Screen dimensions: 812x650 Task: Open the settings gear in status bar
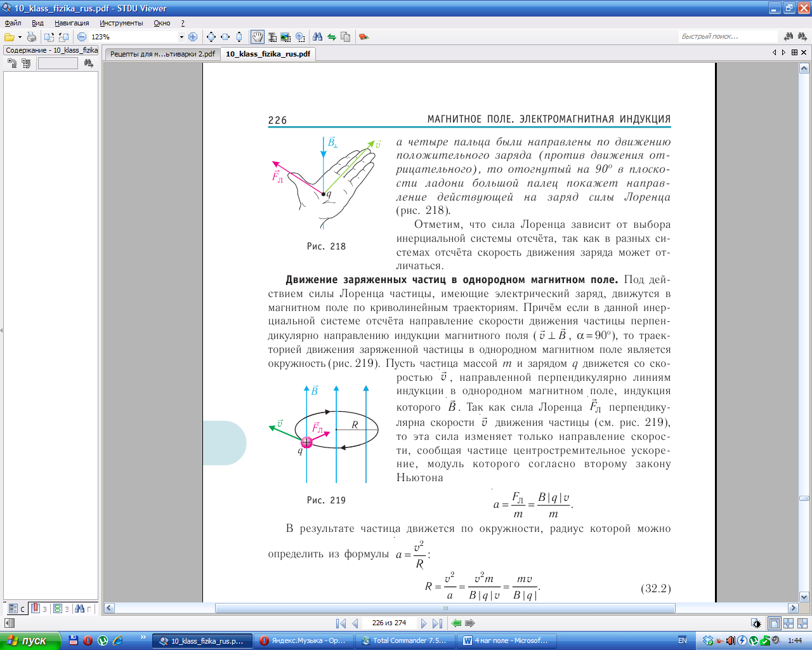(756, 623)
